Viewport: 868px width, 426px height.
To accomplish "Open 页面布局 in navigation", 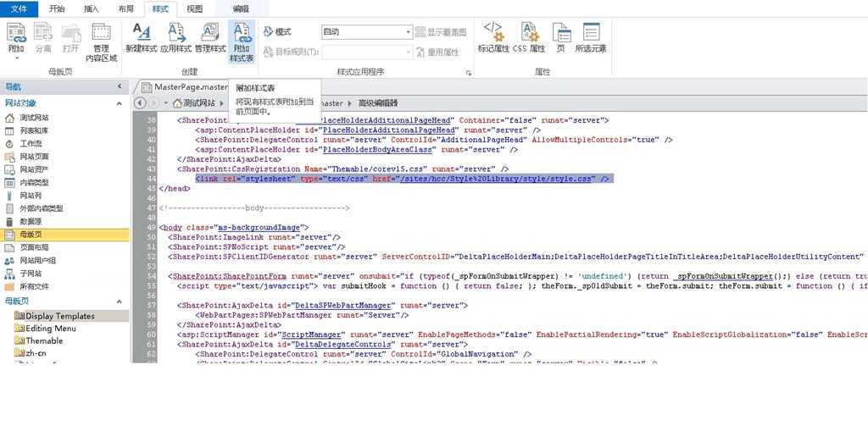I will click(x=34, y=247).
